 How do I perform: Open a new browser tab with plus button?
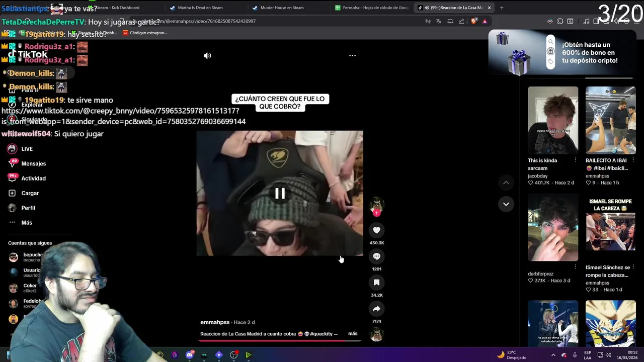pyautogui.click(x=502, y=8)
